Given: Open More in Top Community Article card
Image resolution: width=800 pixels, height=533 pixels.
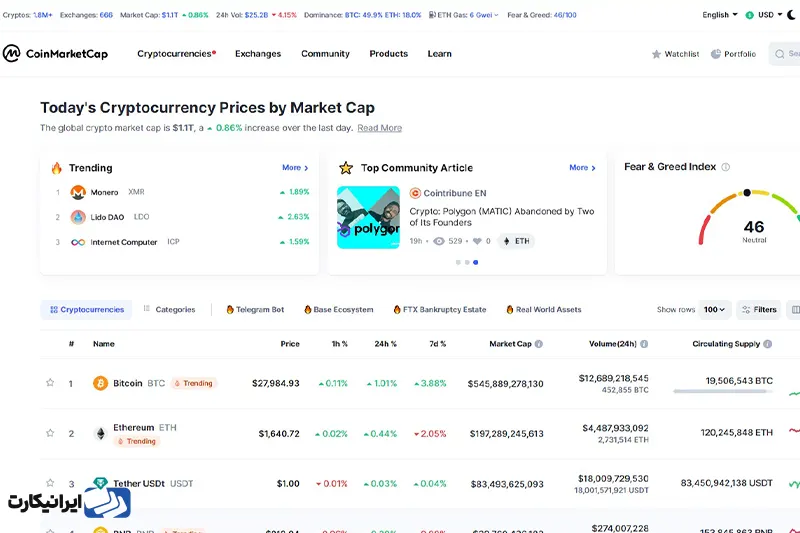Looking at the screenshot, I should tap(582, 167).
